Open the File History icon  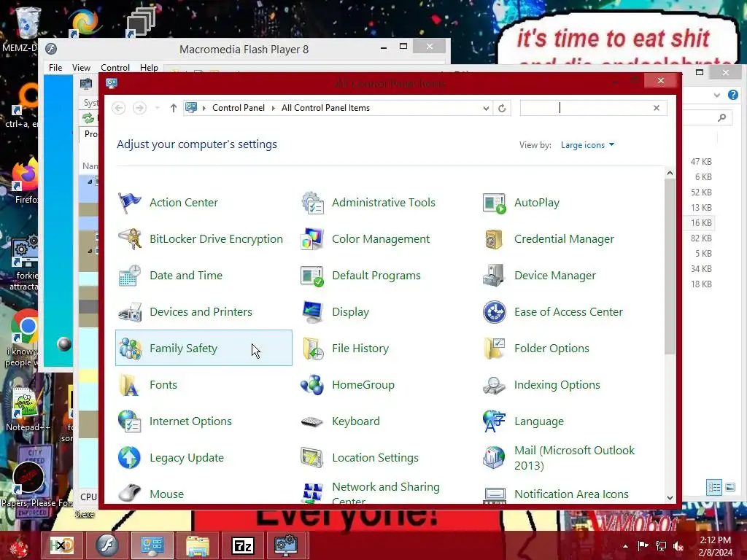tap(312, 349)
